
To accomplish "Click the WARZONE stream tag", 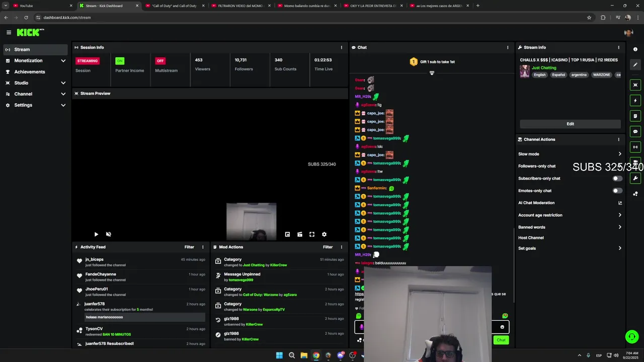I will click(x=601, y=75).
